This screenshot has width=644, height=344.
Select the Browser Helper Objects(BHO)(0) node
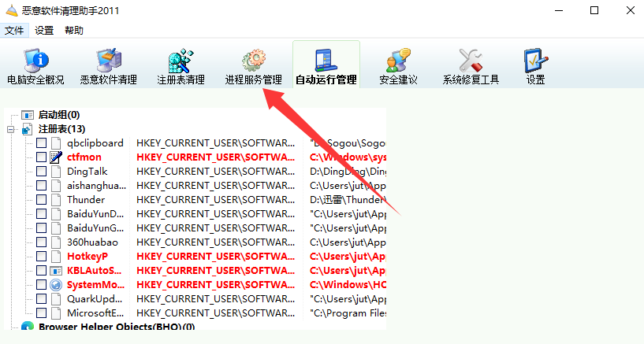(117, 327)
